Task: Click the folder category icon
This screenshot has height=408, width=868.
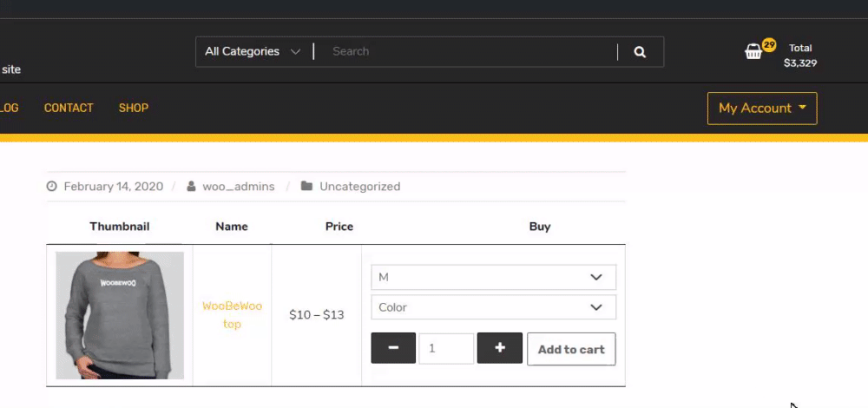Action: click(306, 187)
